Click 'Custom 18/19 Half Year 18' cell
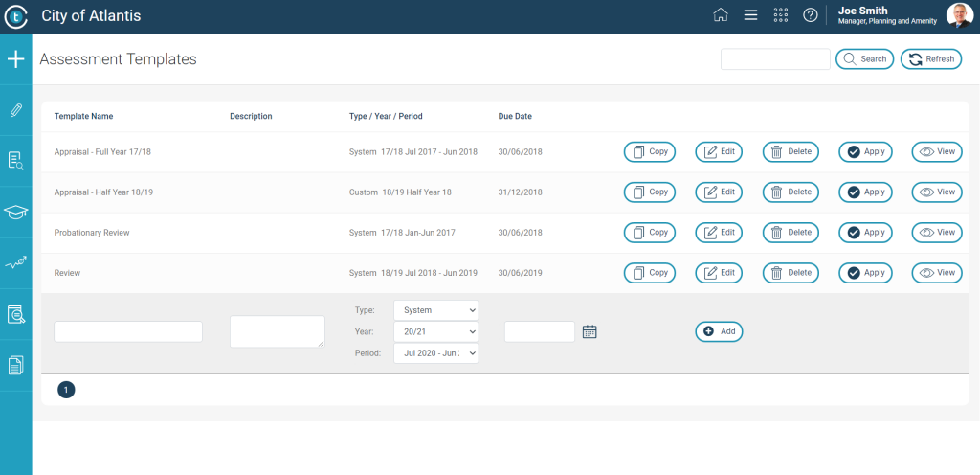The width and height of the screenshot is (980, 475). click(400, 192)
